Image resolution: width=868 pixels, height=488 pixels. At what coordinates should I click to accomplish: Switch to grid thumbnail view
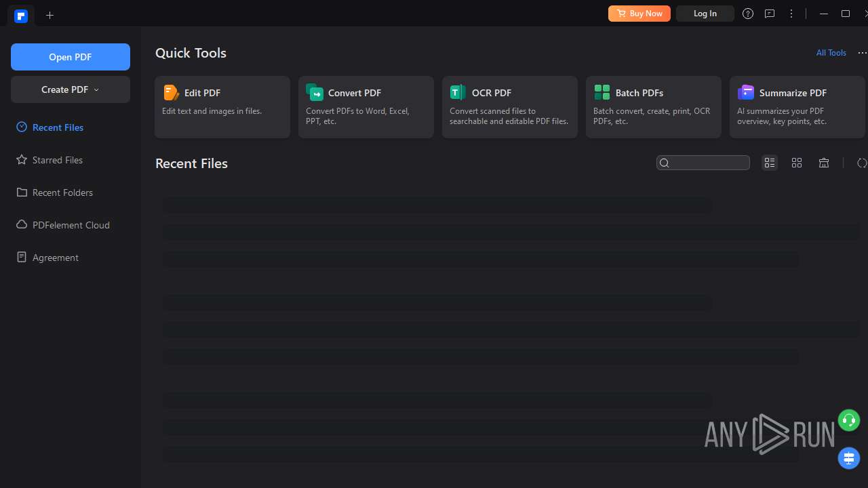click(x=797, y=163)
